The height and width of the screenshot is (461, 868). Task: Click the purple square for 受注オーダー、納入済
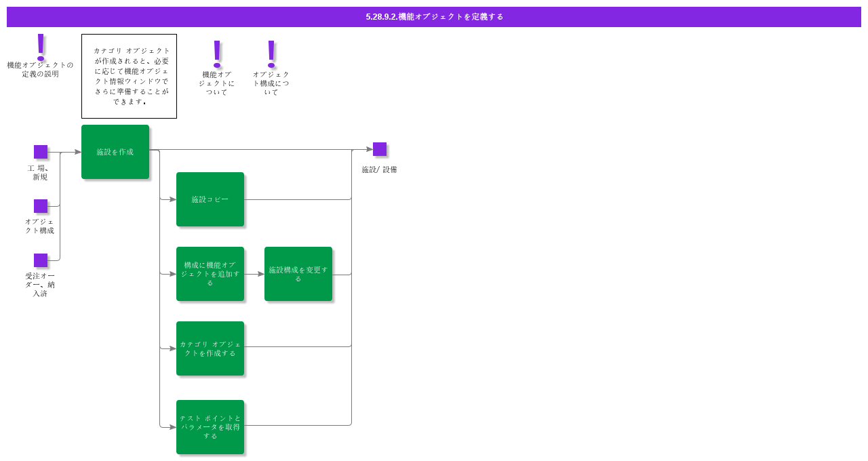tap(41, 260)
